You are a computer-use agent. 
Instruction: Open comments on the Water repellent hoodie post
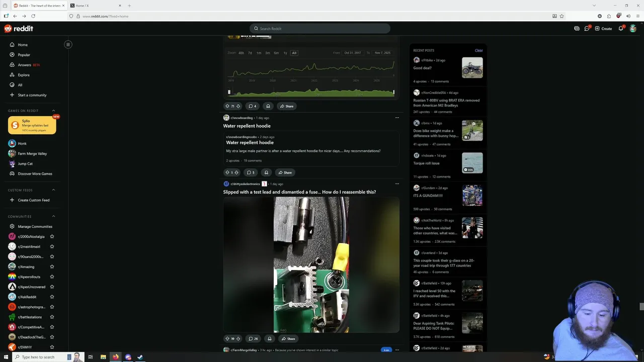251,172
